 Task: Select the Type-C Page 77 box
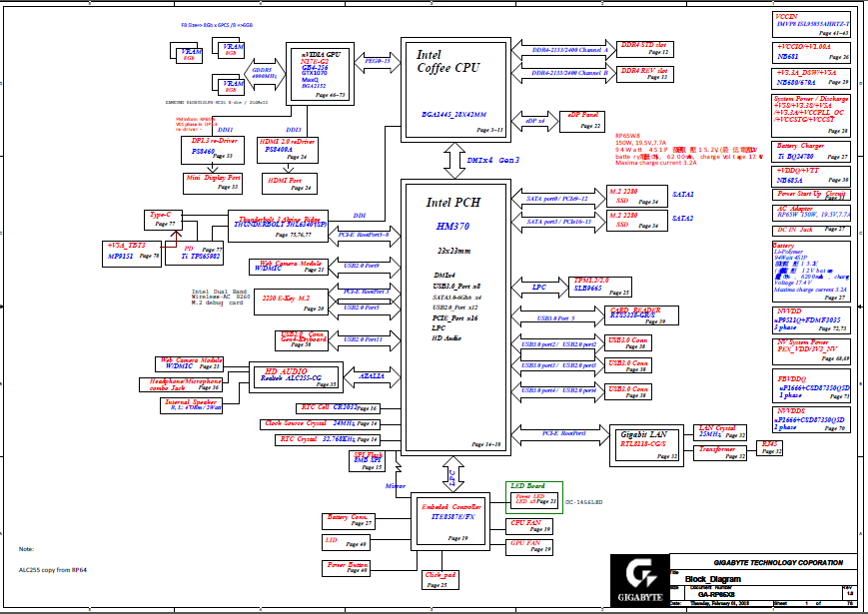click(162, 221)
